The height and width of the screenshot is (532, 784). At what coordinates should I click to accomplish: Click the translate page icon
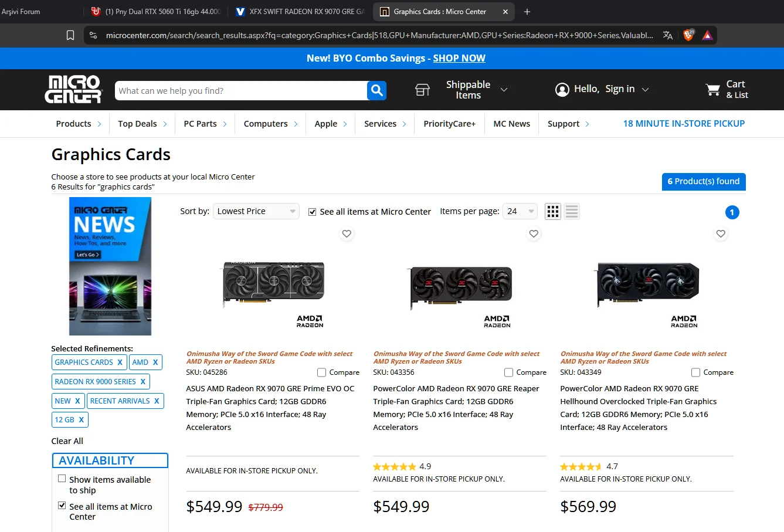click(667, 35)
